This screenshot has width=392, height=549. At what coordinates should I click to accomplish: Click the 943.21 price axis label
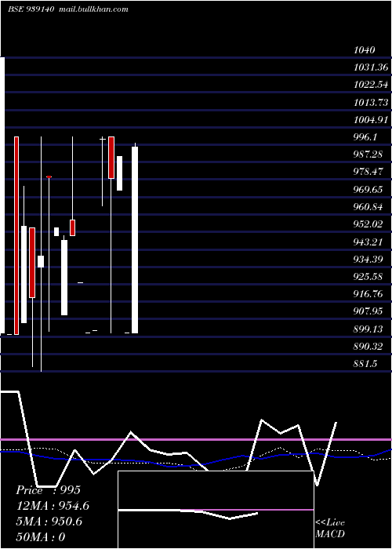[x=368, y=242]
